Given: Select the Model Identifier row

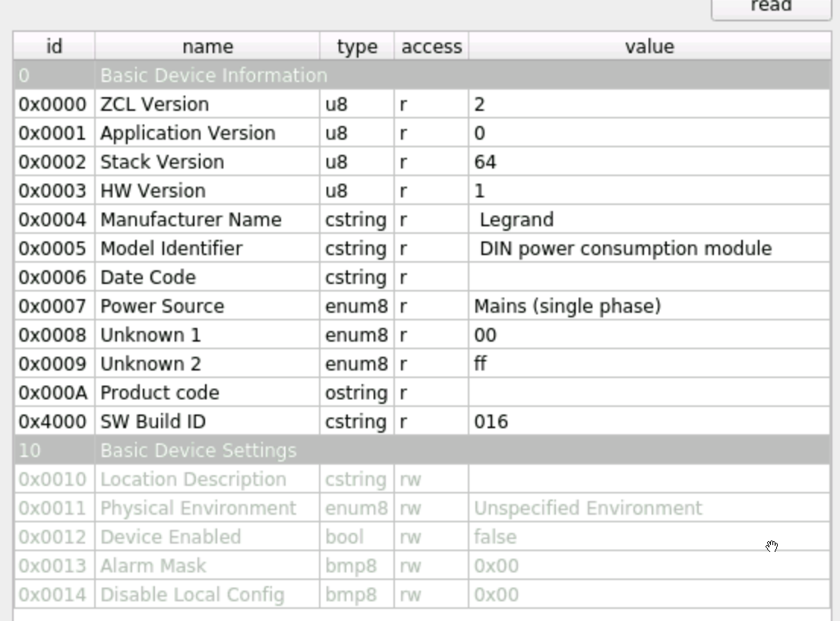Looking at the screenshot, I should pyautogui.click(x=422, y=249).
